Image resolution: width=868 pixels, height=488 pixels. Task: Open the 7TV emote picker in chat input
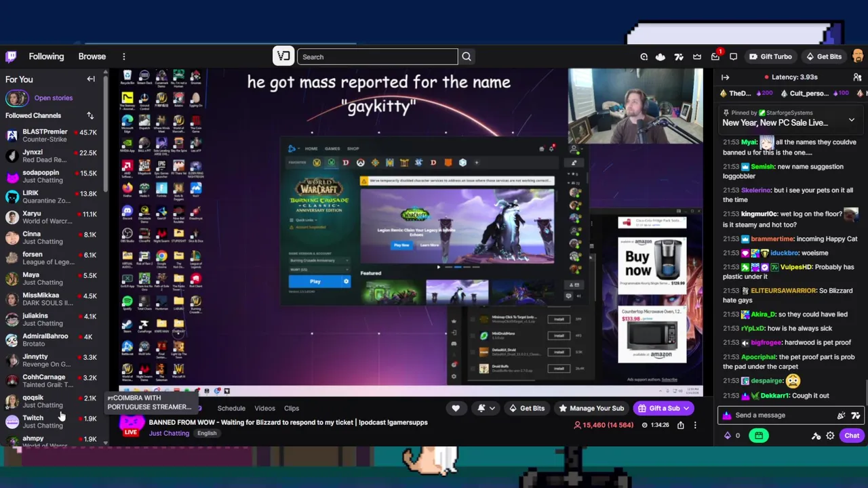[x=855, y=415]
